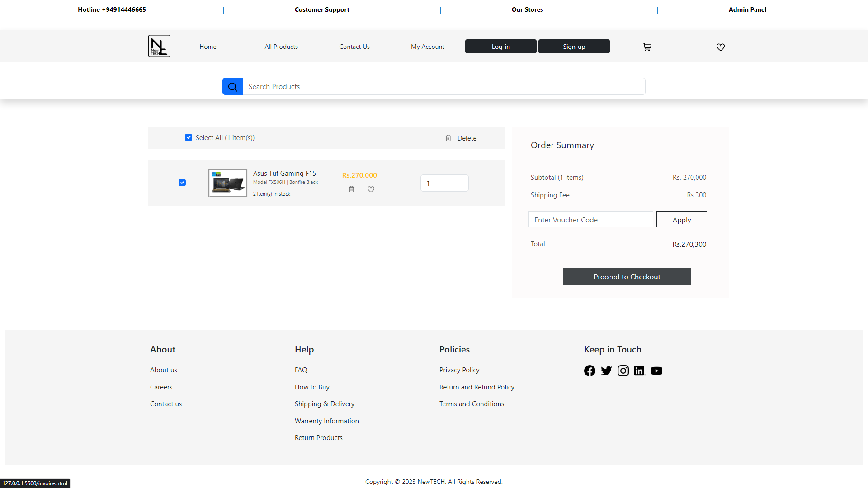Uncheck the Select All checkbox
The width and height of the screenshot is (868, 488).
pyautogui.click(x=189, y=137)
